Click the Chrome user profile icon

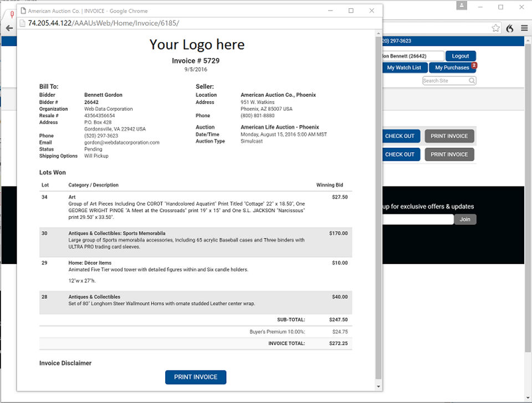coord(462,5)
